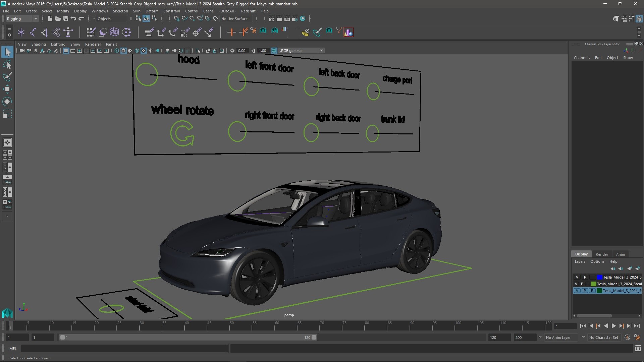Activate the Lasso Select tool
Screen dimensions: 644x362
[x=7, y=64]
